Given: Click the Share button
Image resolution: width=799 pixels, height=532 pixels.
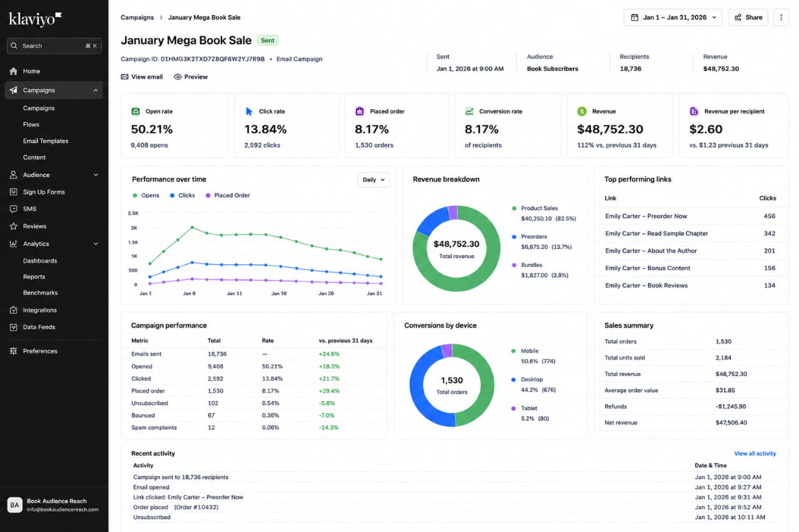Looking at the screenshot, I should [748, 17].
